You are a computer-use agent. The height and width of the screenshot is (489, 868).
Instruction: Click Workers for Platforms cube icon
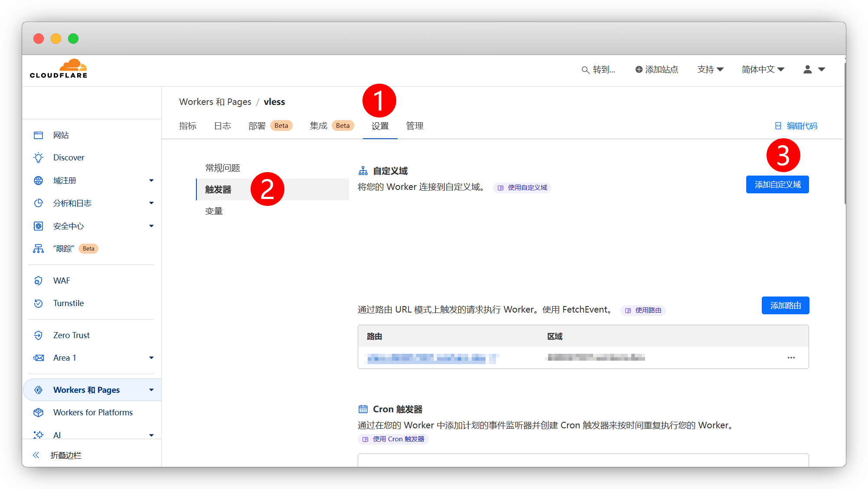tap(39, 412)
